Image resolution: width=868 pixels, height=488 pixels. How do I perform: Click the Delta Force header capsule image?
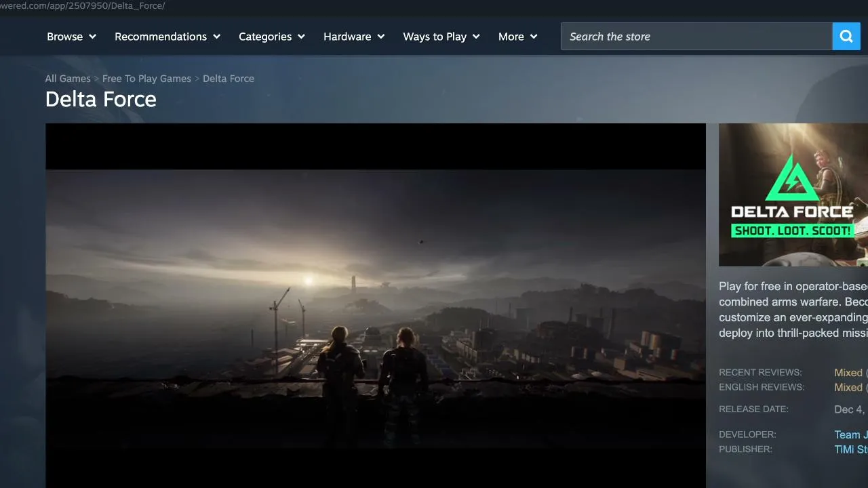click(793, 195)
